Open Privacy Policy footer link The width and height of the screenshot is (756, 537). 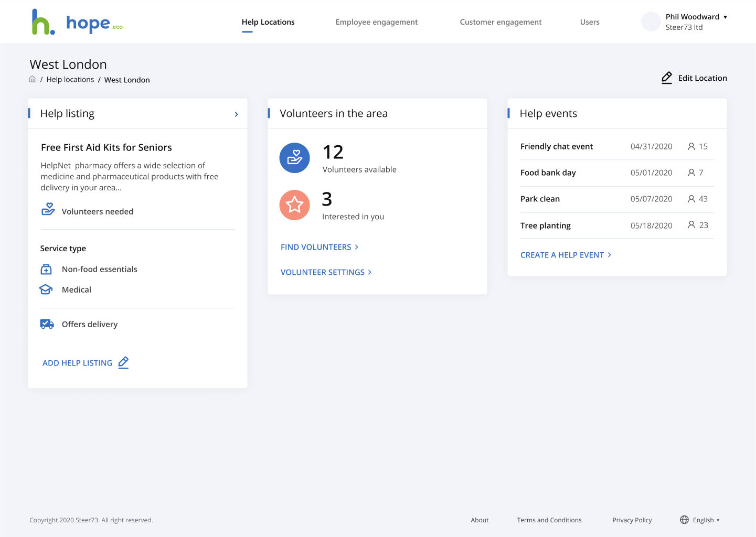(632, 520)
